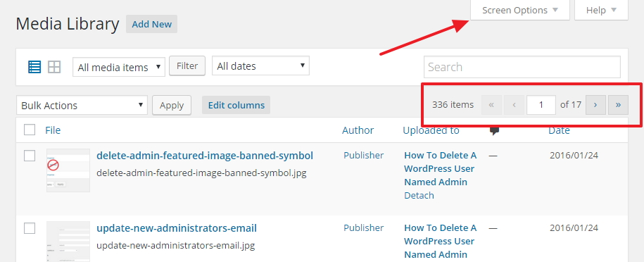Open the post link in the update-new-administrators-email row

click(x=441, y=241)
